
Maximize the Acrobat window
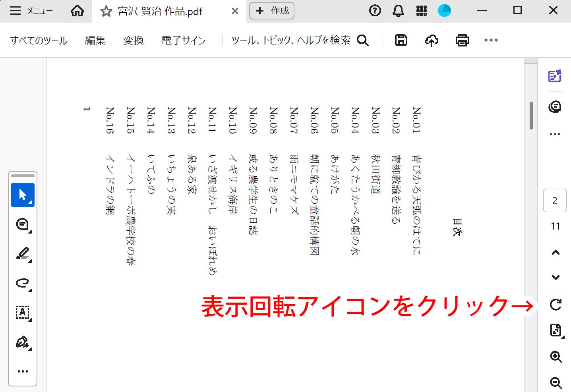517,10
